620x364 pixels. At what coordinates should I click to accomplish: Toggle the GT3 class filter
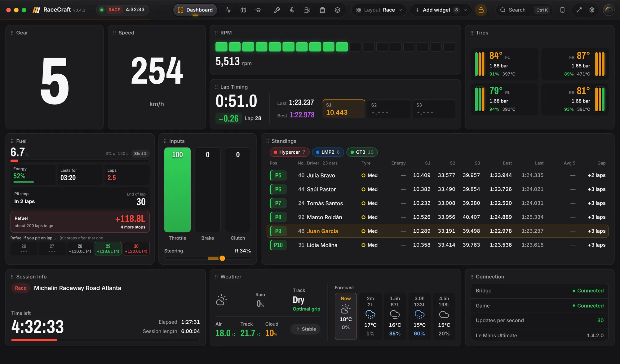362,152
